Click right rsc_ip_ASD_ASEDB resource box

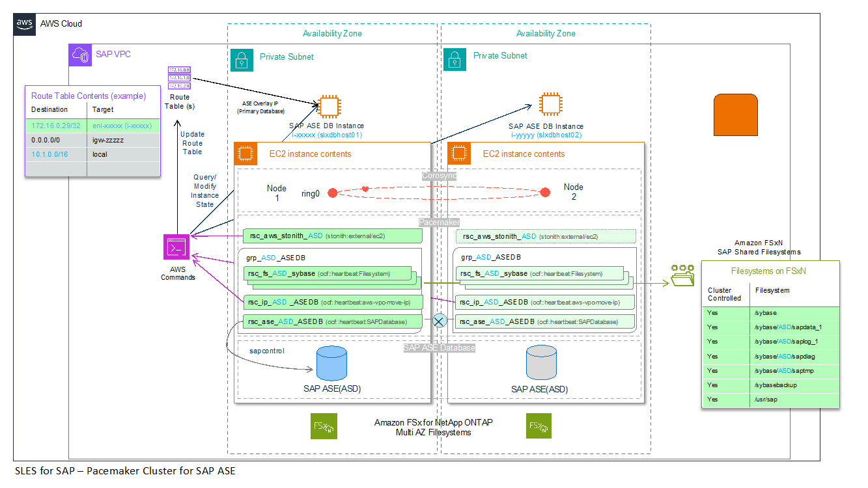[x=546, y=302]
